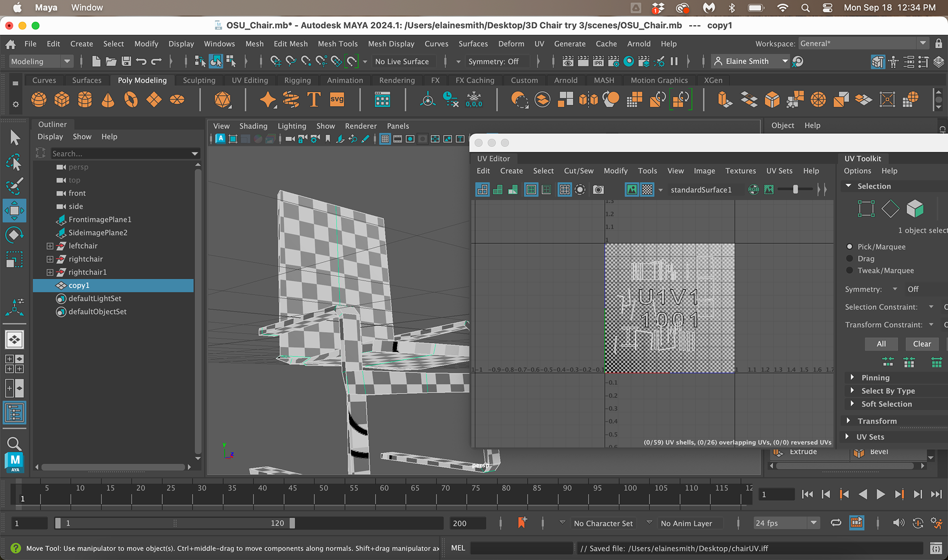Click the Play forwards button
Viewport: 948px width, 560px height.
click(x=880, y=494)
